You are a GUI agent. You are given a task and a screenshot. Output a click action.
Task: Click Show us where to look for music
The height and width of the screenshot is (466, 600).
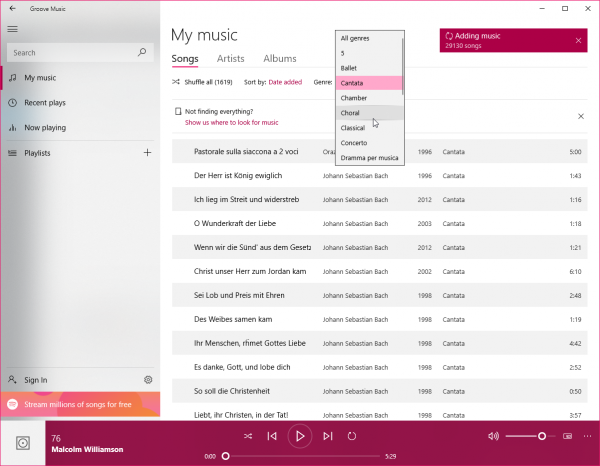tap(232, 122)
